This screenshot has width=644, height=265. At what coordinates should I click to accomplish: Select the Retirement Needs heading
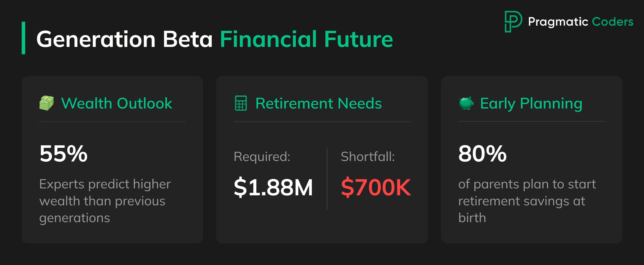pos(318,103)
